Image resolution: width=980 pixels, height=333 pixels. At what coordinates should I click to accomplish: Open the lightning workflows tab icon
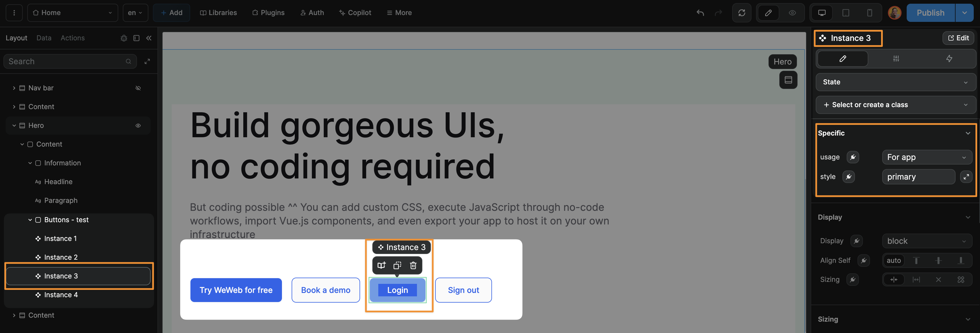click(949, 59)
